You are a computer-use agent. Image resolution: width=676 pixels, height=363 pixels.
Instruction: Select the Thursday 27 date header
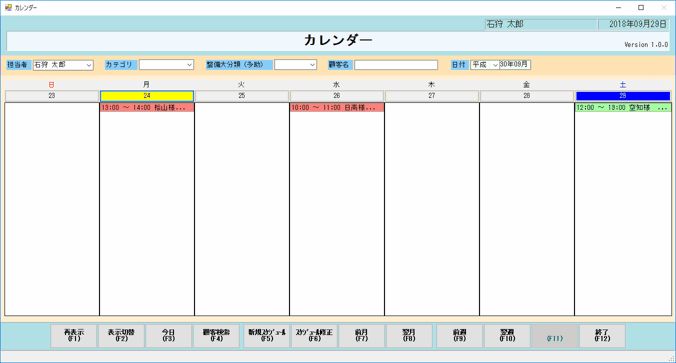432,96
